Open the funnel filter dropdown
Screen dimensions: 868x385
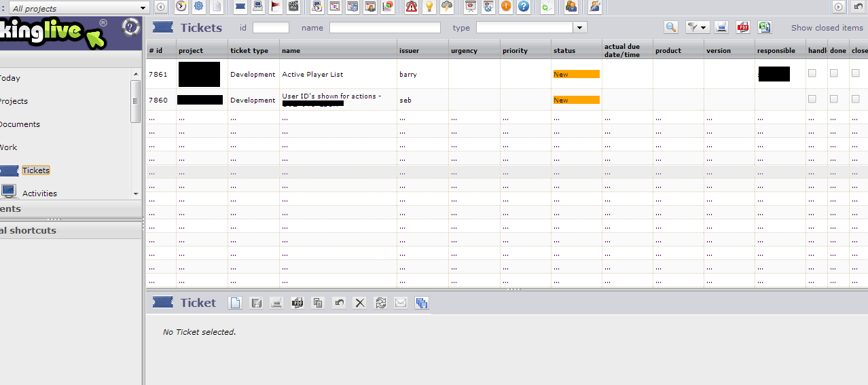(x=696, y=27)
